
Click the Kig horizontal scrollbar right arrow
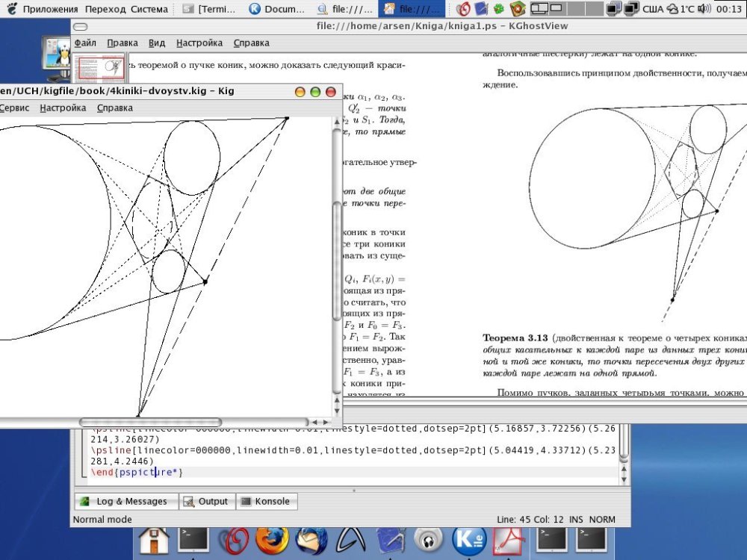pos(326,422)
